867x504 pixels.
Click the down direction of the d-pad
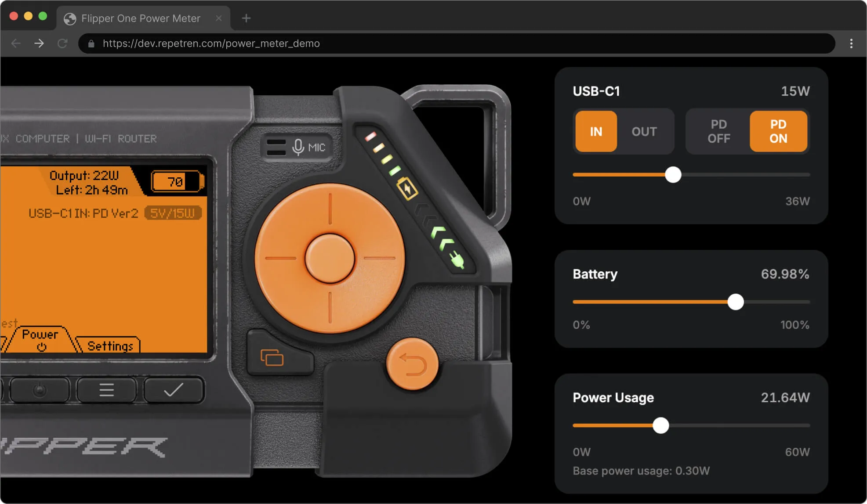coord(330,308)
